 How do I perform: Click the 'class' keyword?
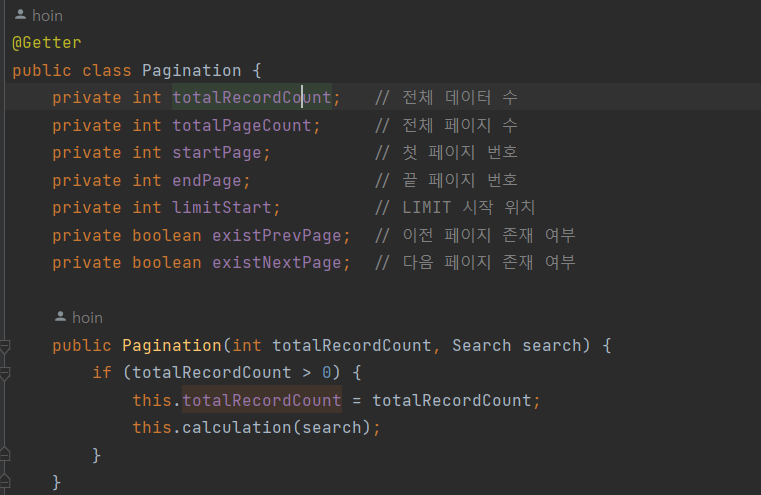[x=107, y=71]
